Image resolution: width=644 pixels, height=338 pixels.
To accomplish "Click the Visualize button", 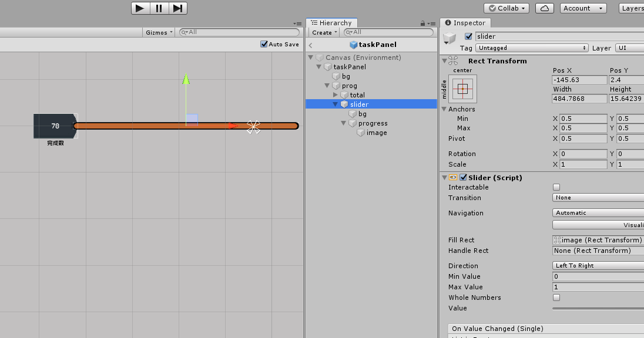I will 598,225.
